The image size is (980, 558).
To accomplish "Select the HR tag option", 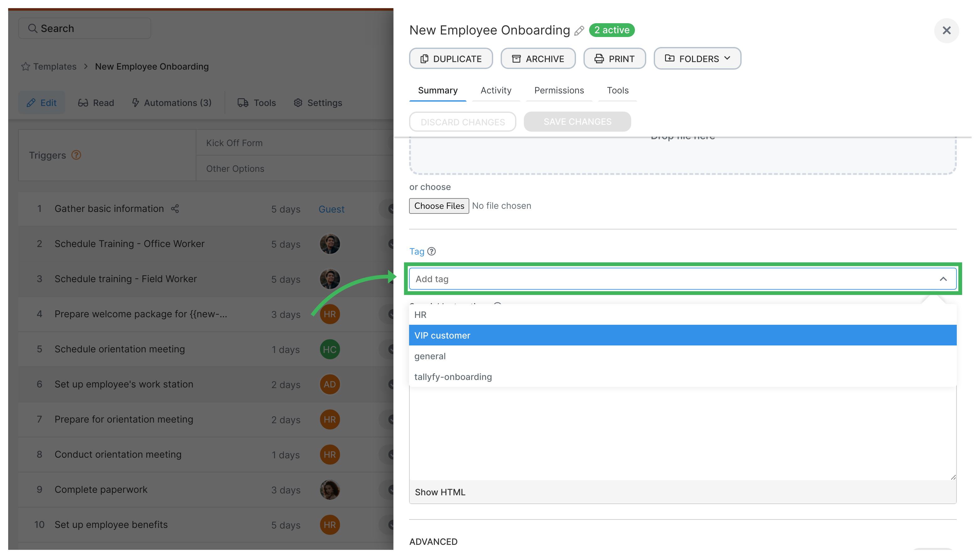I will pos(420,315).
